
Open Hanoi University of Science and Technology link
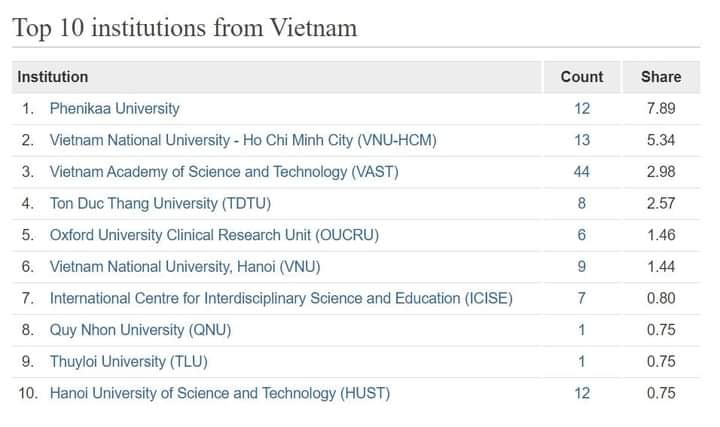point(220,394)
